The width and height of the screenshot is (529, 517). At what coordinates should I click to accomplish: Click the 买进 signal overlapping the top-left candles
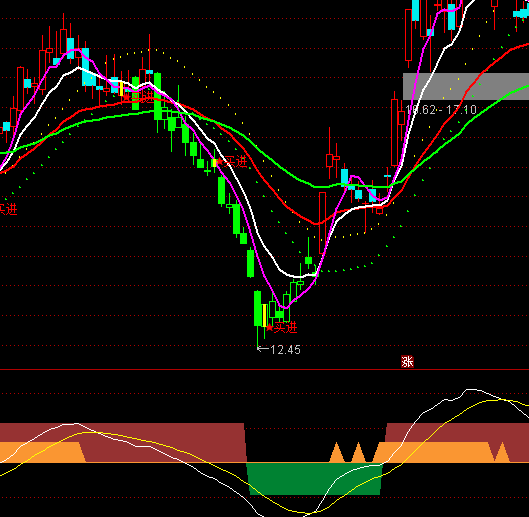click(138, 97)
